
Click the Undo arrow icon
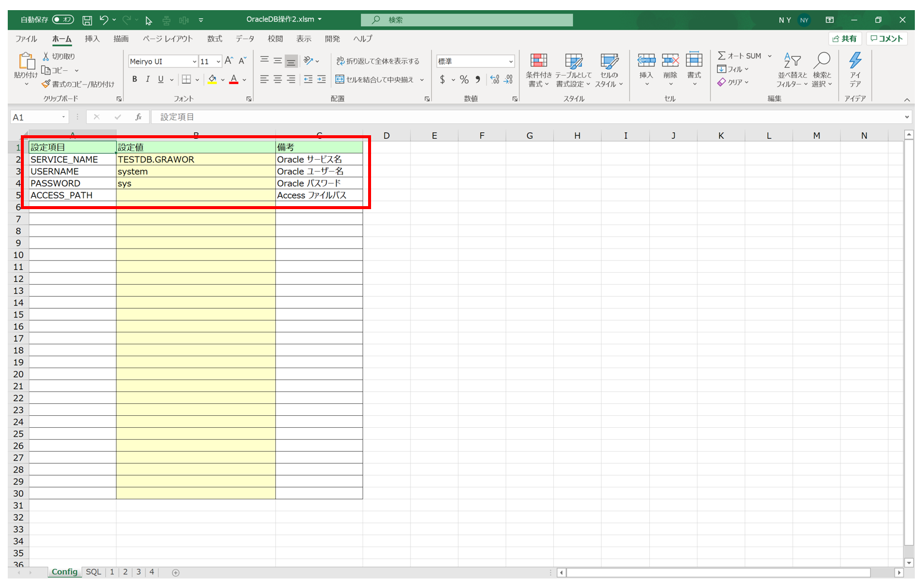(x=104, y=20)
